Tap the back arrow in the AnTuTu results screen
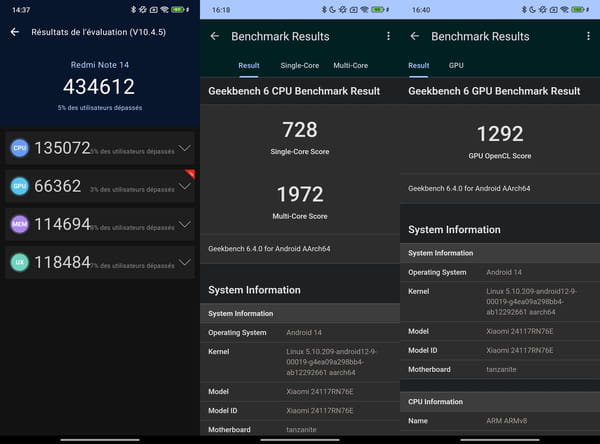This screenshot has width=600, height=444. point(15,32)
